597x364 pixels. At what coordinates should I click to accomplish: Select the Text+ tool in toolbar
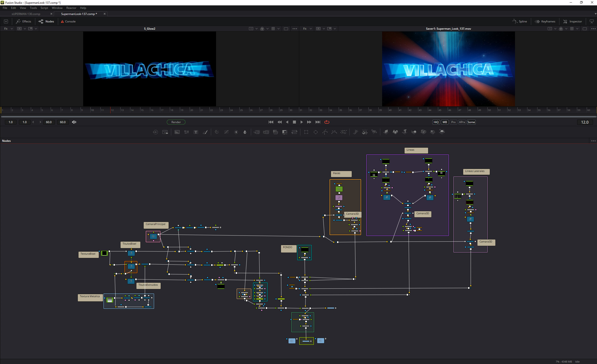click(196, 132)
